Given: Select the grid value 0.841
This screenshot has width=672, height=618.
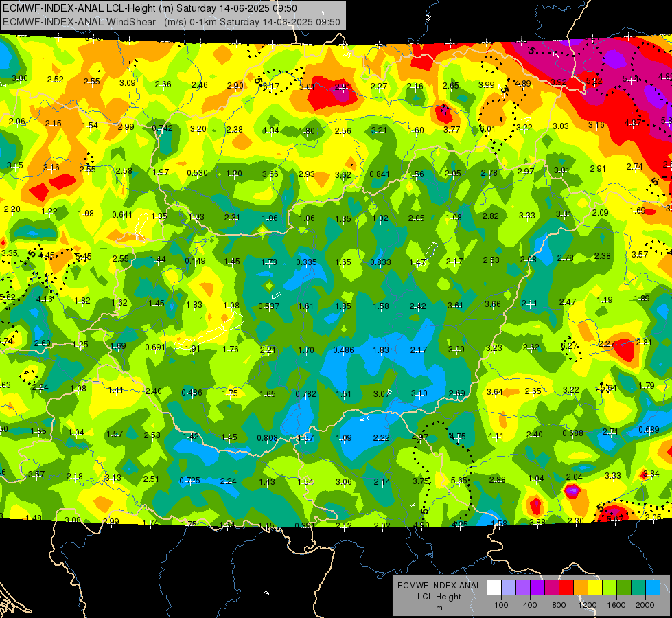Looking at the screenshot, I should [380, 174].
